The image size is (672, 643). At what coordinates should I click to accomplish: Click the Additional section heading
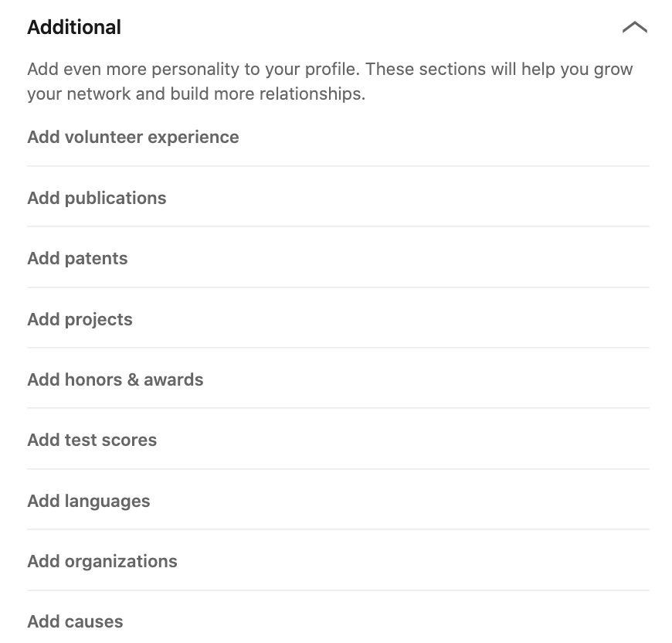tap(74, 27)
